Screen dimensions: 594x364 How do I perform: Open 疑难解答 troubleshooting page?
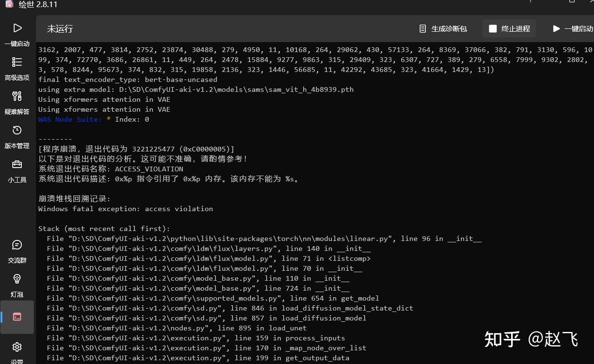(17, 102)
